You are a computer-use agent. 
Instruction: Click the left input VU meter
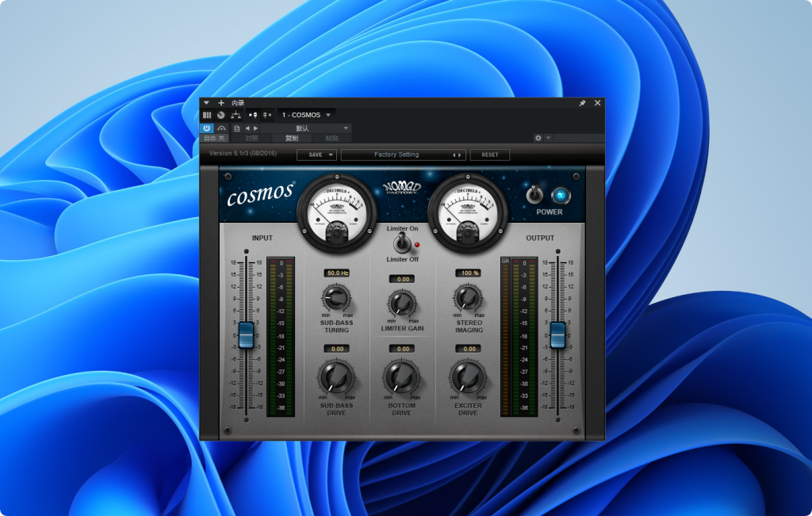pyautogui.click(x=336, y=213)
